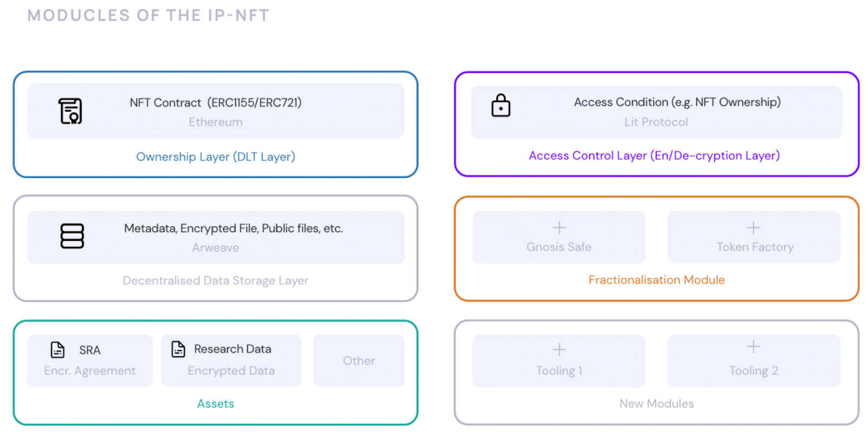Click the Encr. Agreement subtitle text

[x=90, y=371]
